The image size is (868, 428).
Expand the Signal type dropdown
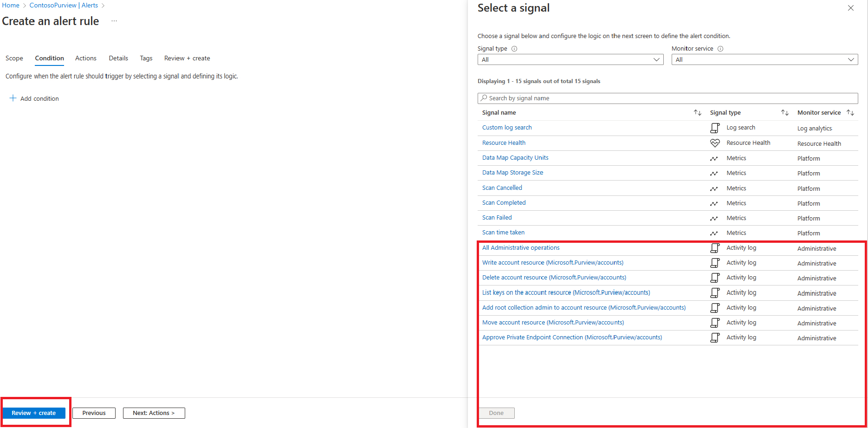570,59
